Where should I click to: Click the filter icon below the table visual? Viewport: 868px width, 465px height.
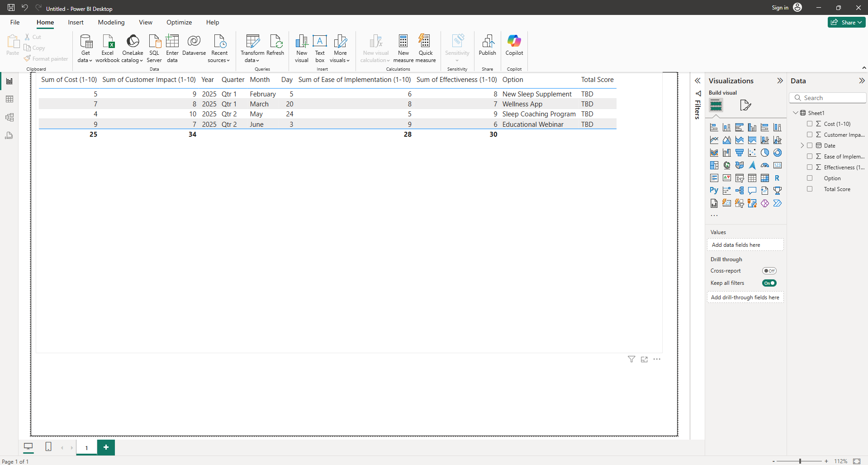click(x=631, y=360)
